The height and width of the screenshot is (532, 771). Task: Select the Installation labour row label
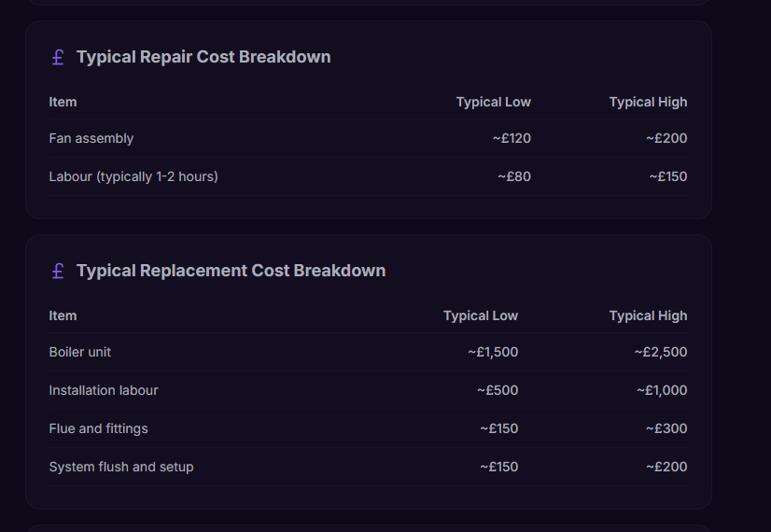pyautogui.click(x=104, y=390)
